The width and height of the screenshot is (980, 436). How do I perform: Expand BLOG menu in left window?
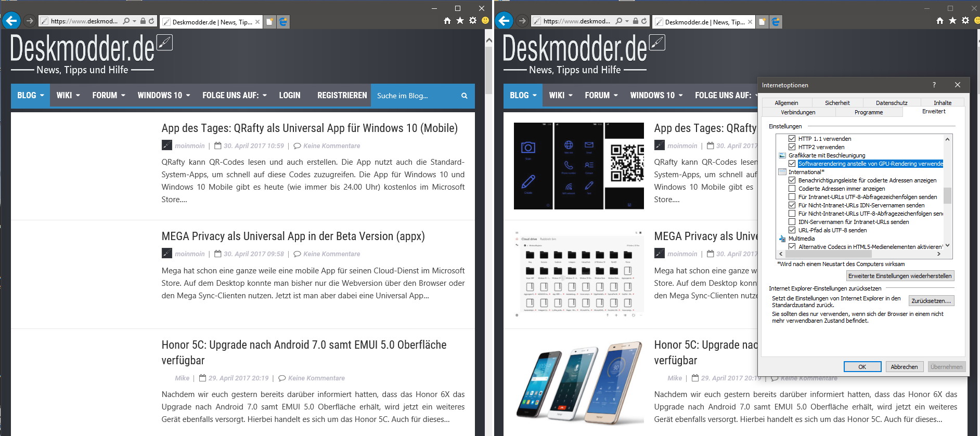coord(30,96)
